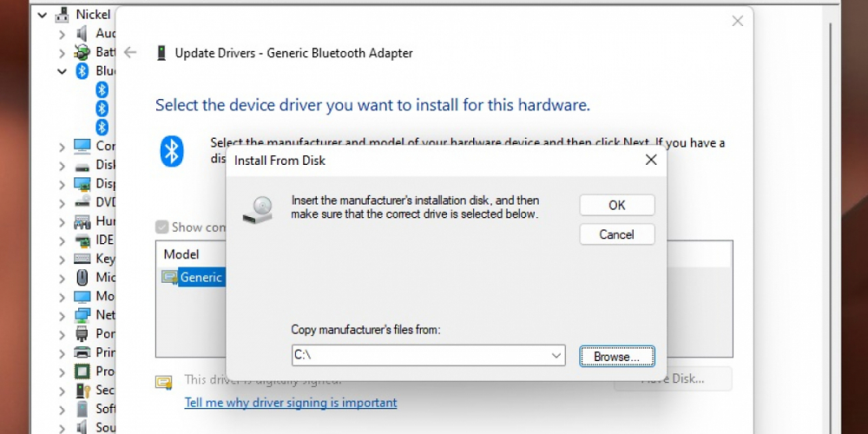Expand the Audio category chevron
This screenshot has width=868, height=434.
62,35
